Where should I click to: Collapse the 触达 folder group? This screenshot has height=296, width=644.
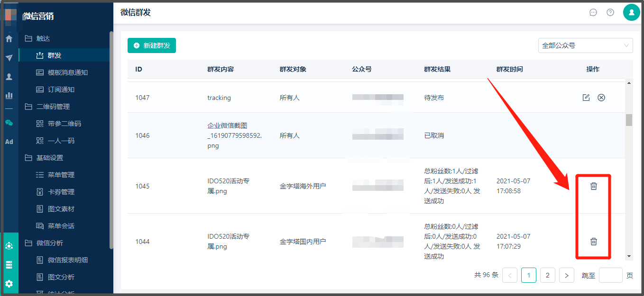43,38
